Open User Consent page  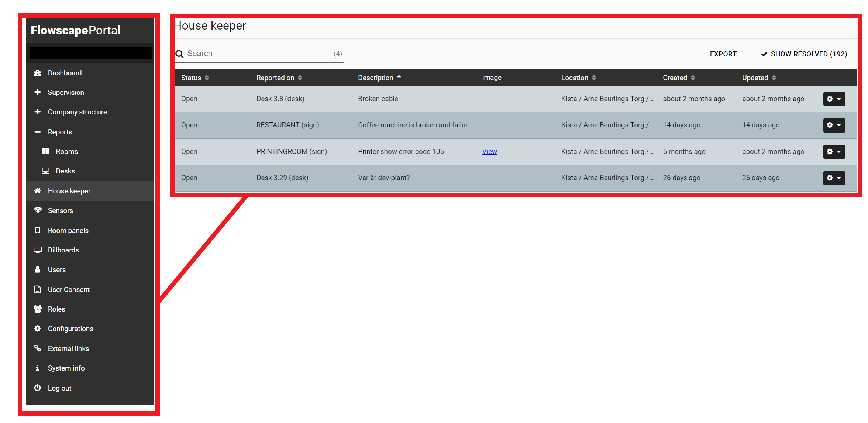(69, 290)
